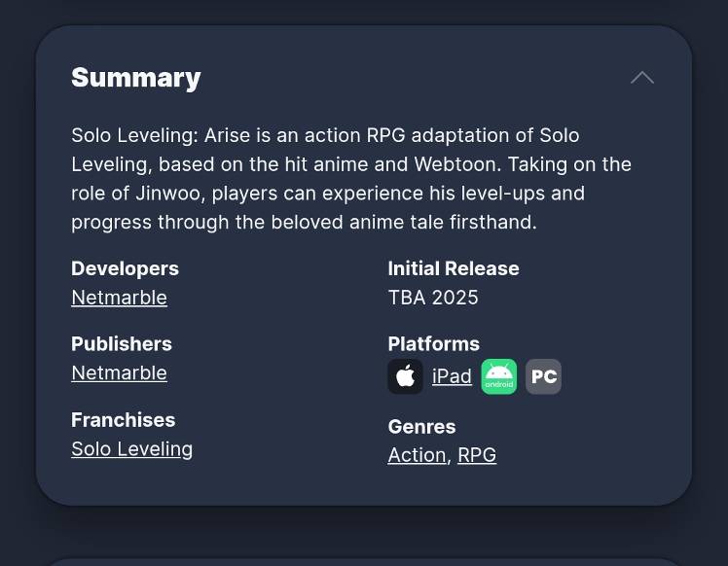Click the Summary heading

pyautogui.click(x=136, y=78)
